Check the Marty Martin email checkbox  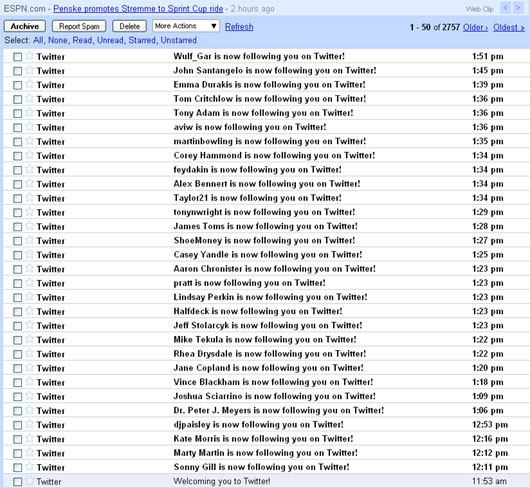click(18, 454)
